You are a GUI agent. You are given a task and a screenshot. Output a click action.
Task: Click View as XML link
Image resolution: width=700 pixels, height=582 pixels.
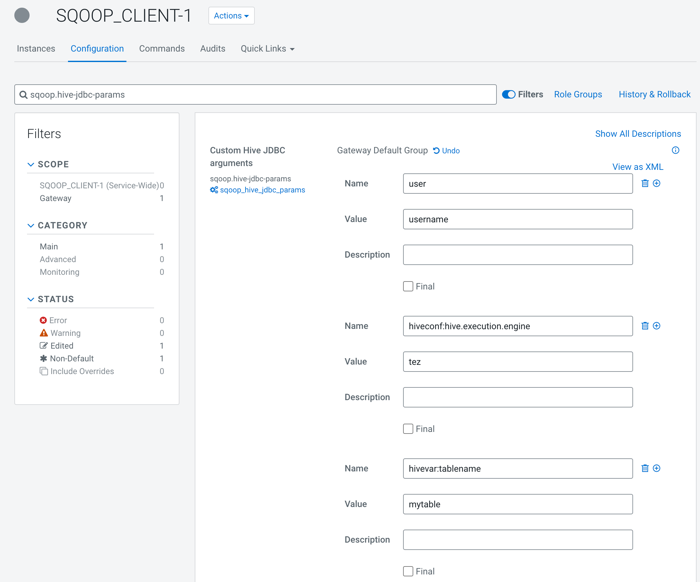coord(638,167)
